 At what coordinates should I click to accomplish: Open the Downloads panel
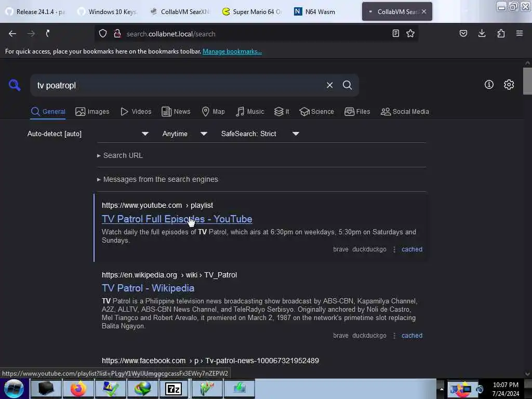[482, 34]
